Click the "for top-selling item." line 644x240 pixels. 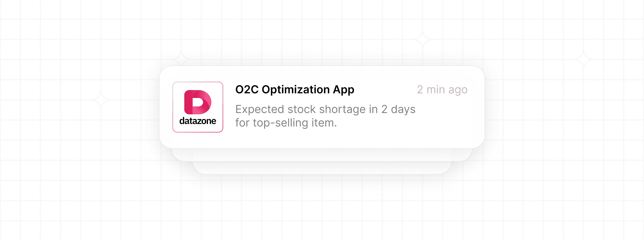[286, 123]
